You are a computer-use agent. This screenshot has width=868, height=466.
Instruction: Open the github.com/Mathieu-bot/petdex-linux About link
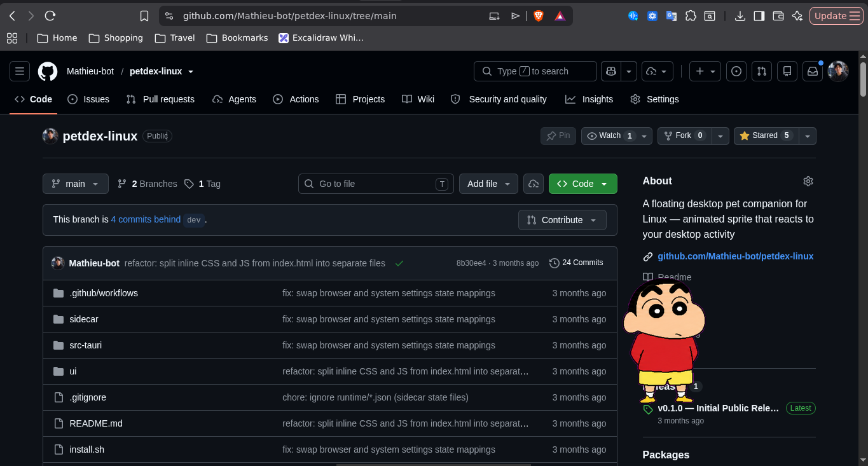coord(735,256)
